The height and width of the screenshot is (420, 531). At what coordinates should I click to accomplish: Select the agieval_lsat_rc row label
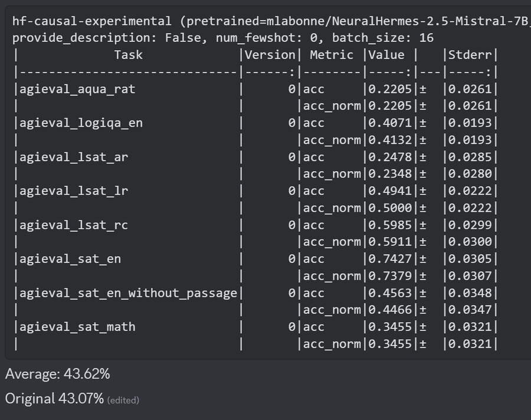(74, 225)
